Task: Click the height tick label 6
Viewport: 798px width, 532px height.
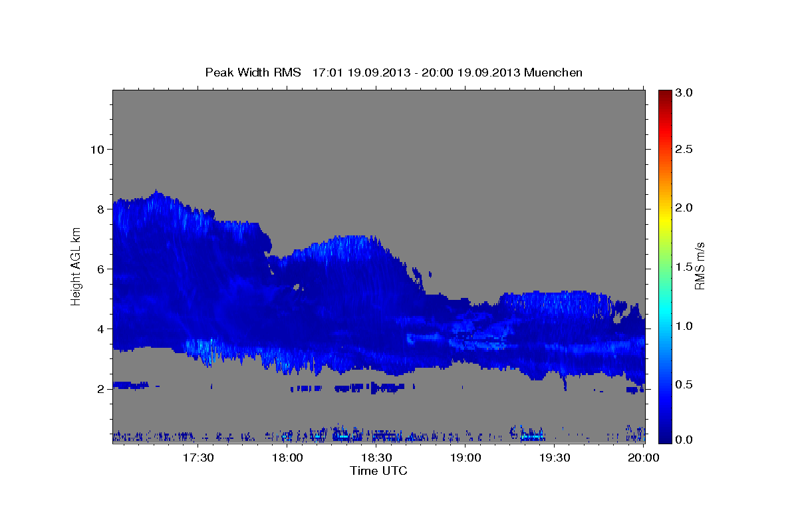Action: (x=101, y=269)
